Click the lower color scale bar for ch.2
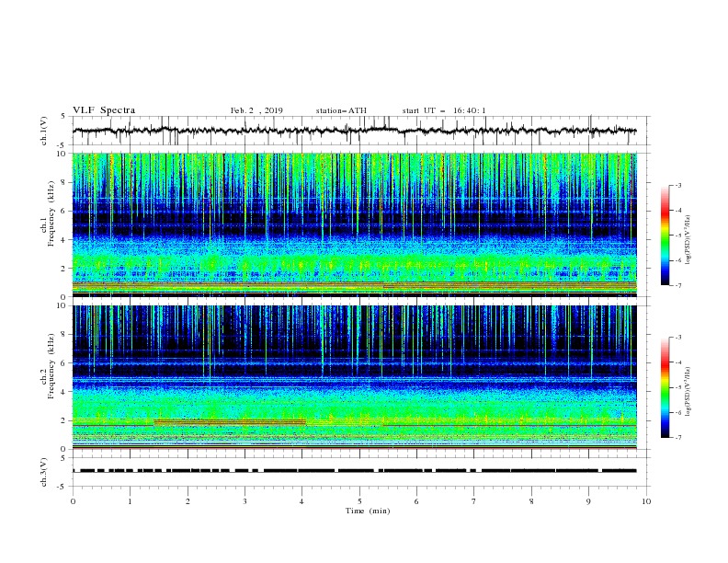The height and width of the screenshot is (563, 728). 665,387
